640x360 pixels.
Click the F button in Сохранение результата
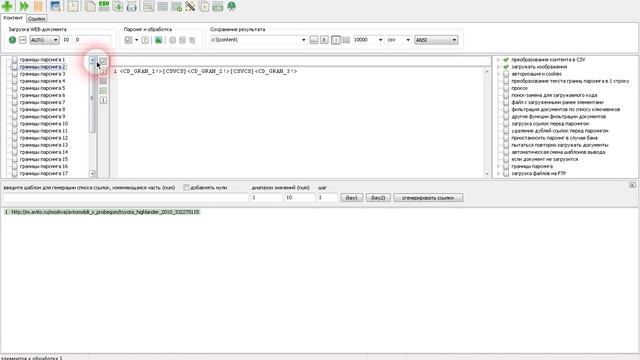point(324,40)
